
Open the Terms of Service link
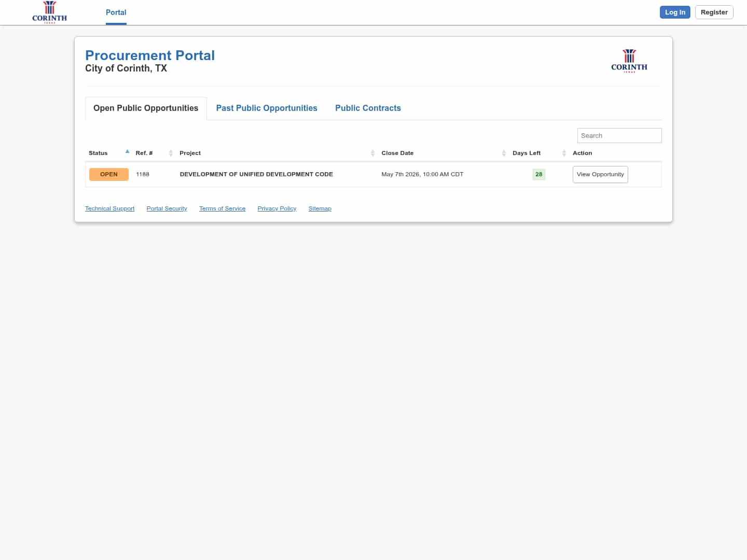coord(222,208)
